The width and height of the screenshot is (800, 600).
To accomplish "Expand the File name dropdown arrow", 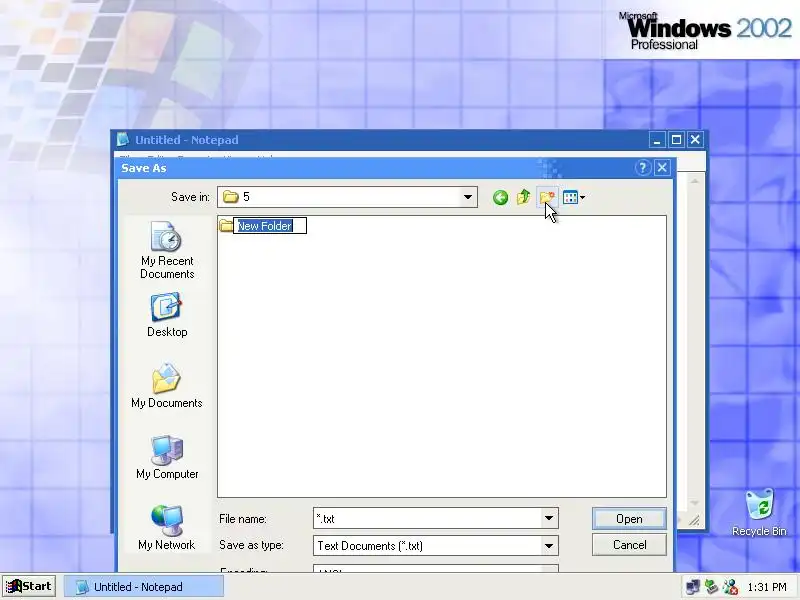I will (x=549, y=518).
